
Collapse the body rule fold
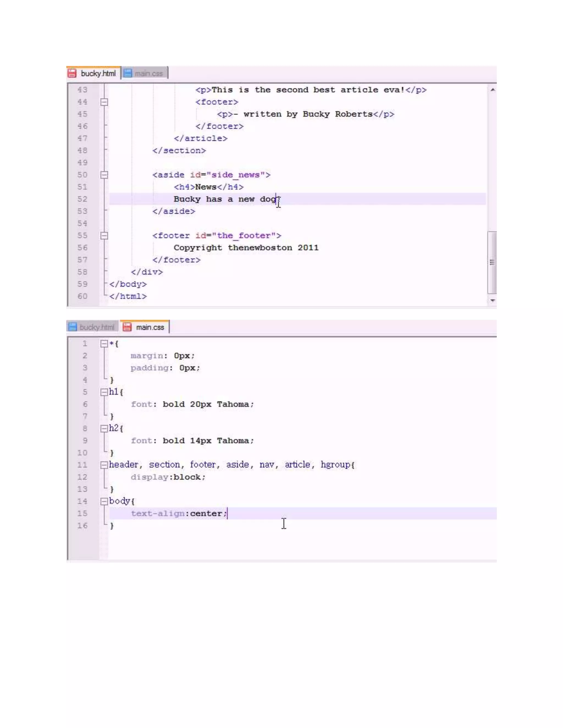(x=104, y=501)
